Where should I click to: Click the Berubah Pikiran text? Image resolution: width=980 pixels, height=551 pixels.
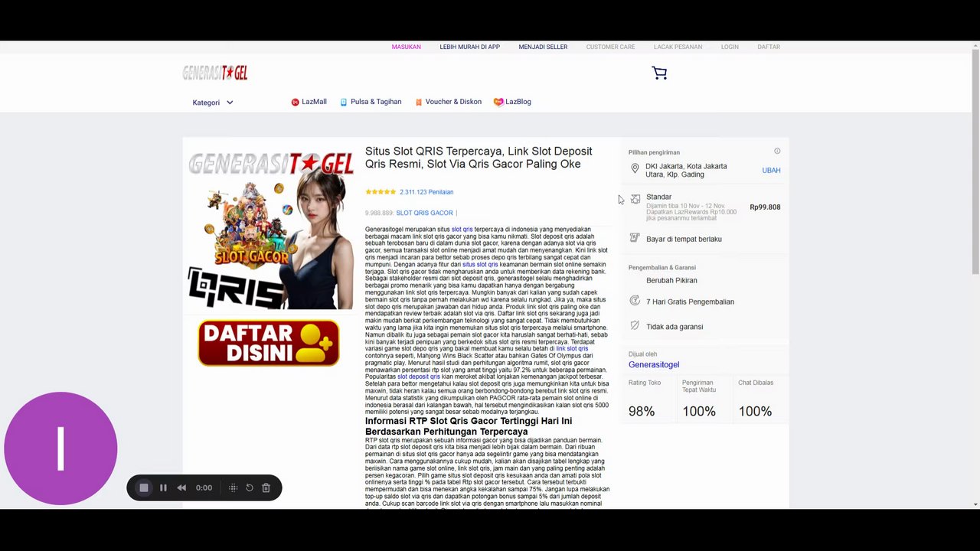[x=671, y=280]
